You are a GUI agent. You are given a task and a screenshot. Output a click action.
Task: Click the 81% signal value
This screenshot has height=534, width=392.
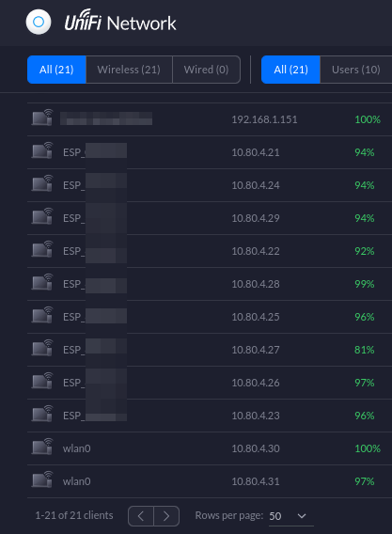pyautogui.click(x=365, y=350)
